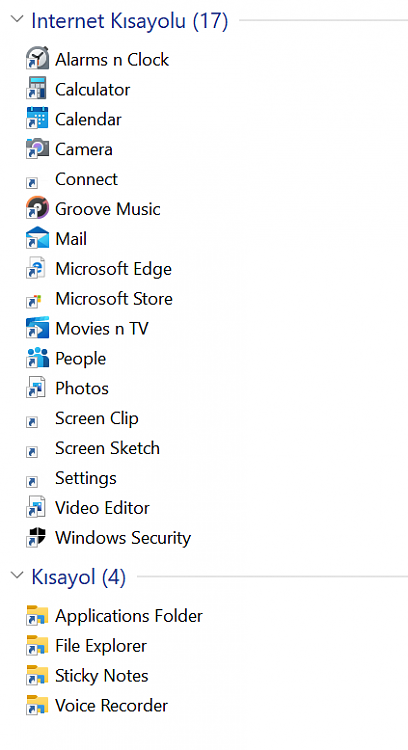Select the Screen Sketch item
Screen dimensions: 408x750
93,448
